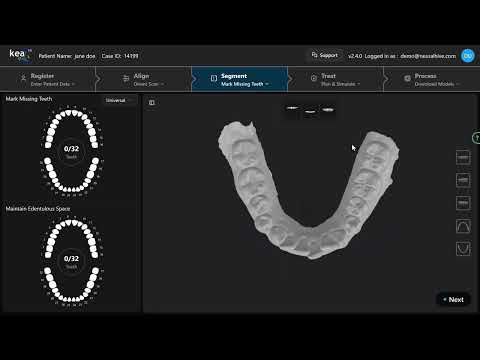Click the third side-view icon on right toolbar
Screen dimensions: 480x360
[x=463, y=203]
